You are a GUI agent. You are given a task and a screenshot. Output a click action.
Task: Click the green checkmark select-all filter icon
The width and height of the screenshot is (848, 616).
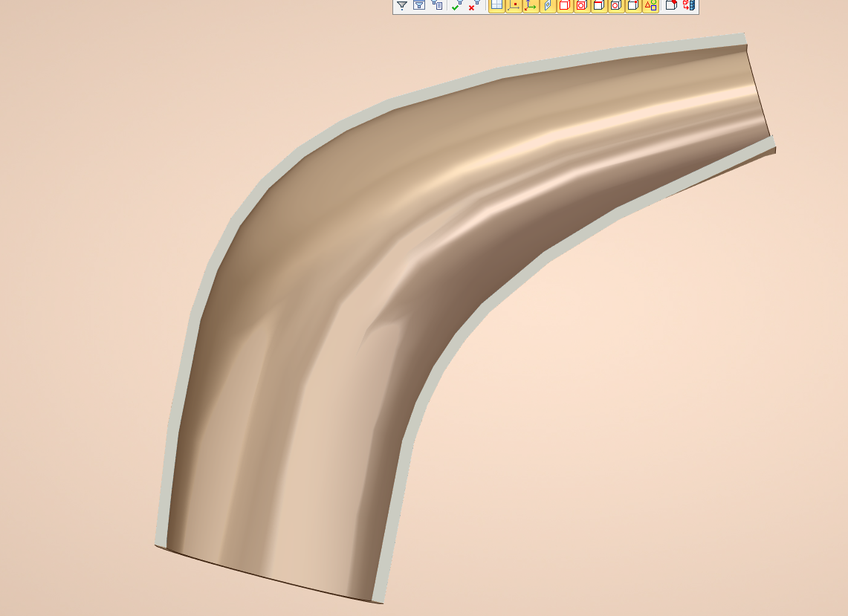click(456, 5)
